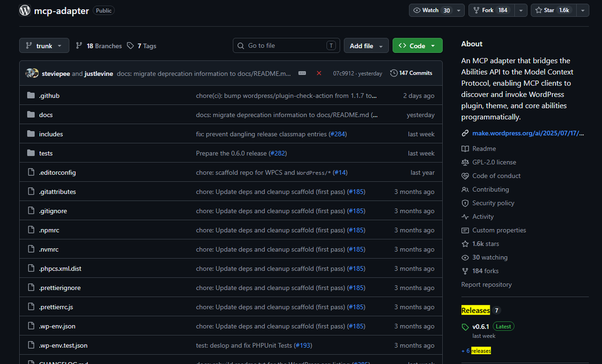Viewport: 602px width, 364px height.
Task: Click the eye icon beside 30 watching
Action: 465,257
